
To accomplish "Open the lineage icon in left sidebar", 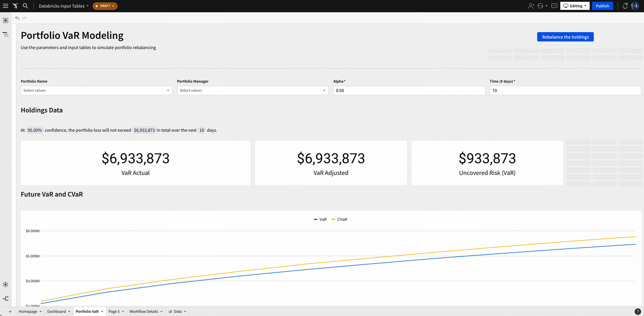I will point(6,298).
